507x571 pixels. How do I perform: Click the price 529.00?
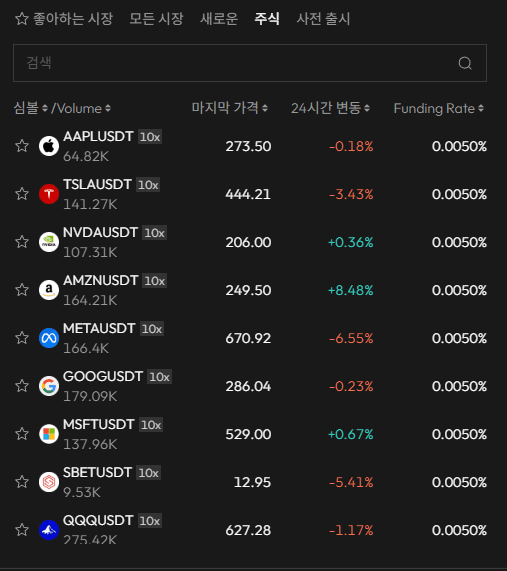(248, 434)
